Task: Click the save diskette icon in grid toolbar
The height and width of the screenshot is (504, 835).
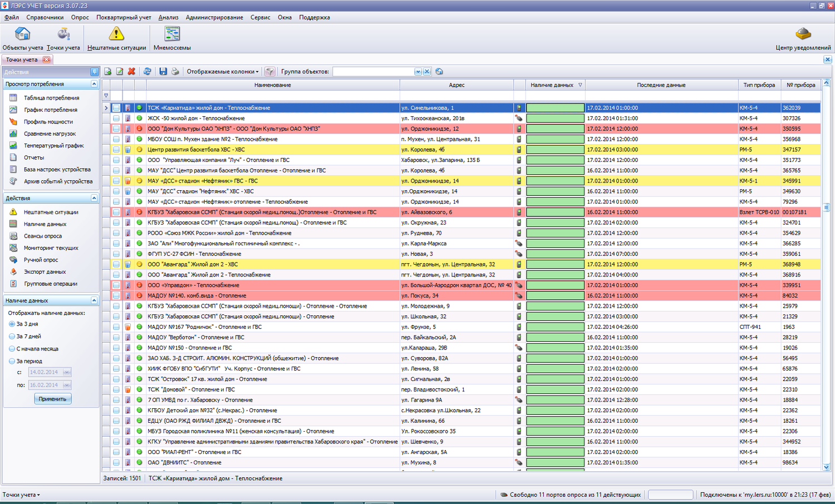Action: tap(163, 72)
